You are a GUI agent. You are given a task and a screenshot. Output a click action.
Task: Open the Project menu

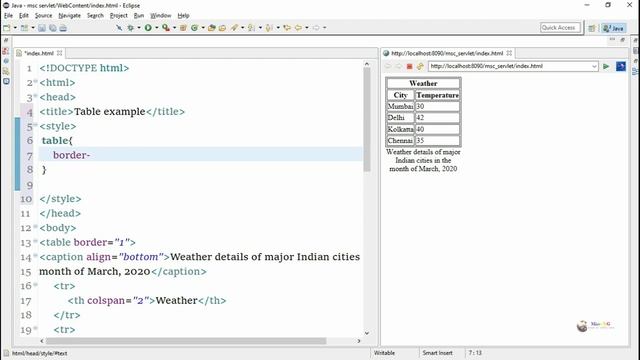coord(118,16)
